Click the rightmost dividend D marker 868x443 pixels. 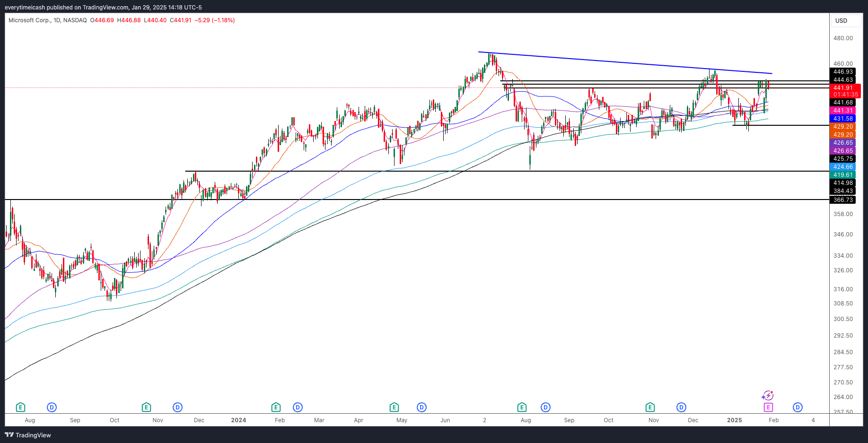(798, 407)
